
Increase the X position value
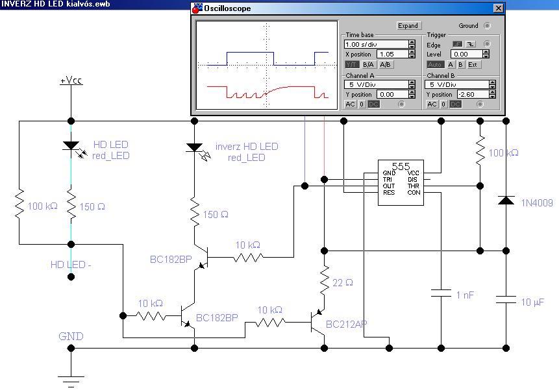(412, 52)
